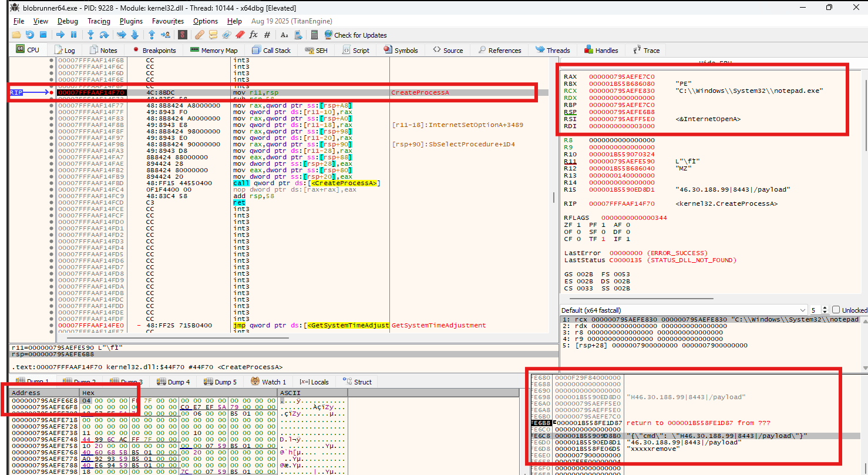The width and height of the screenshot is (868, 475).
Task: Select the Dump 5 tab
Action: [221, 382]
